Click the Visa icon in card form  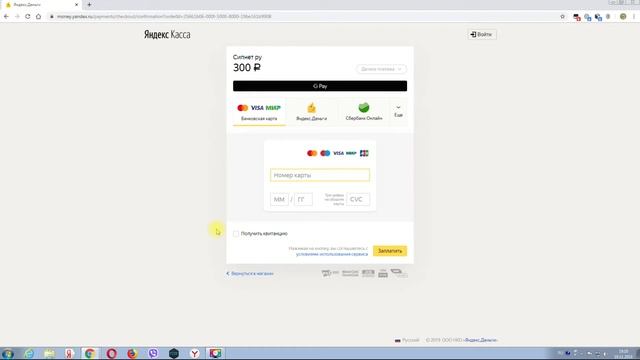point(338,153)
